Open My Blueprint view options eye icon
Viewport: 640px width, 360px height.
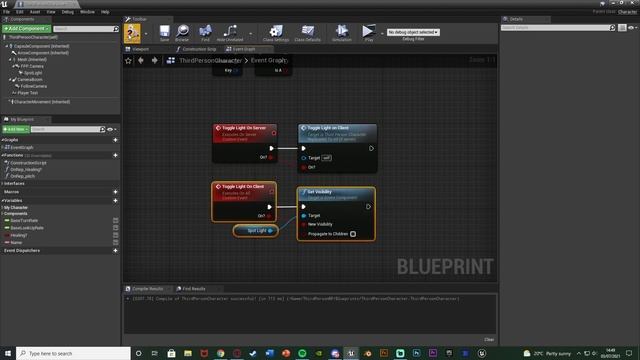pos(110,129)
